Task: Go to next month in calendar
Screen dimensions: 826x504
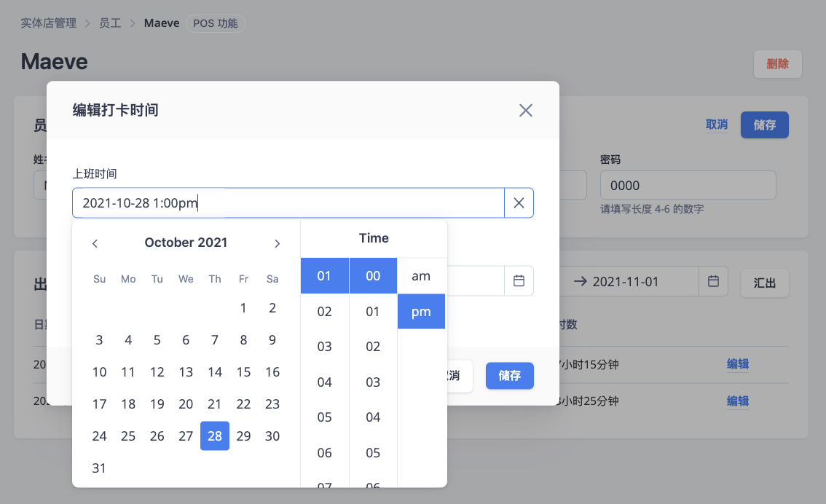Action: (x=277, y=243)
